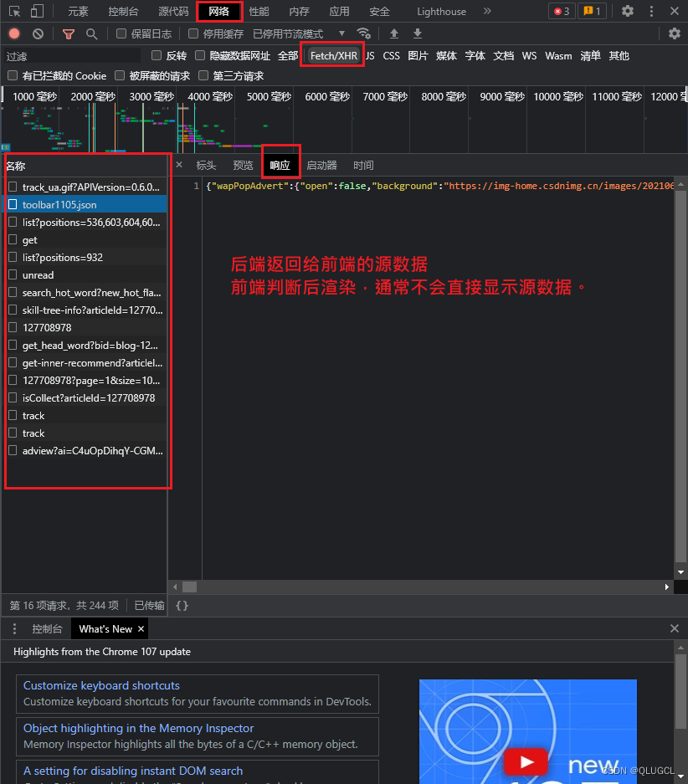688x784 pixels.
Task: Select request track_ua.gif?APIVersion
Action: 85,187
